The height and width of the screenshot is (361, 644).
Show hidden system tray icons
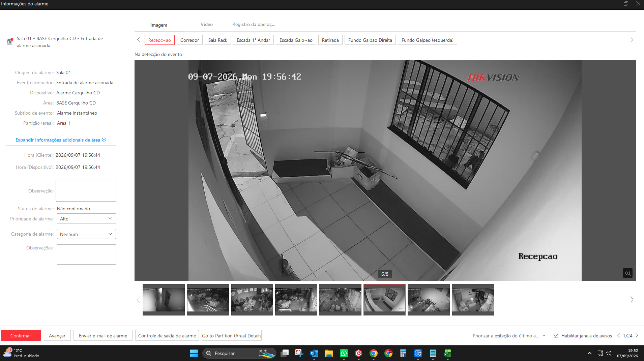point(589,353)
